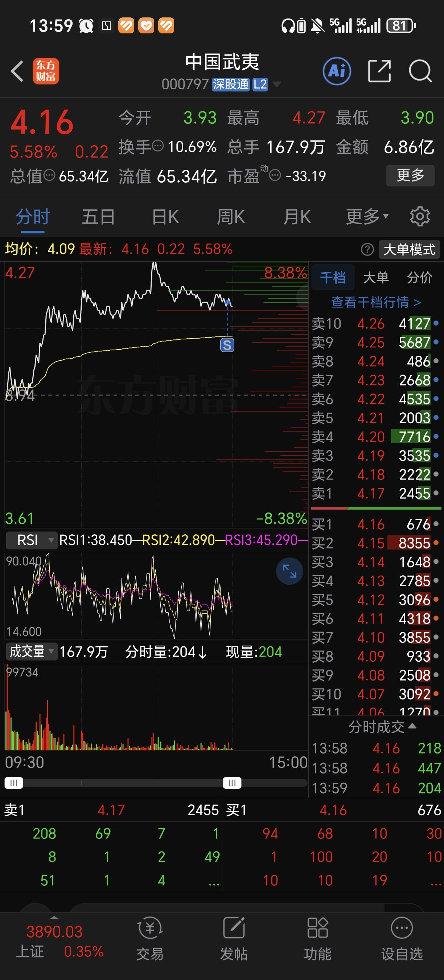
Task: Open 功能 functions icon in bottom bar
Action: tap(317, 938)
